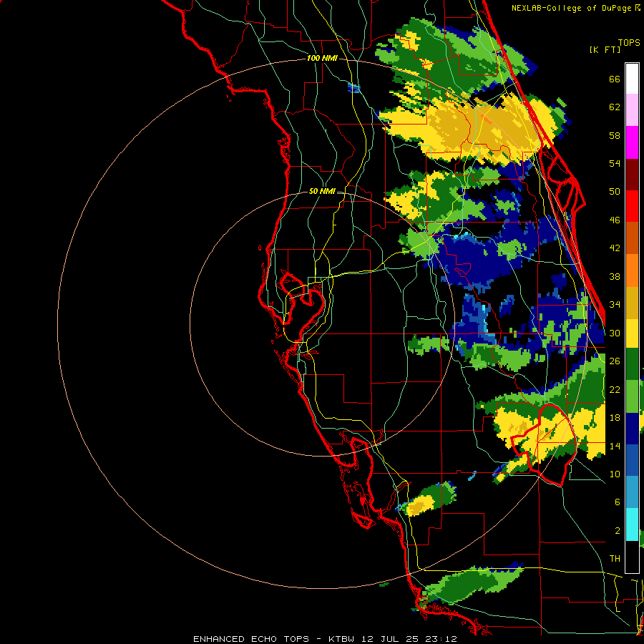
Task: Select the bright red 50 kft legend swatch
Action: pos(632,206)
